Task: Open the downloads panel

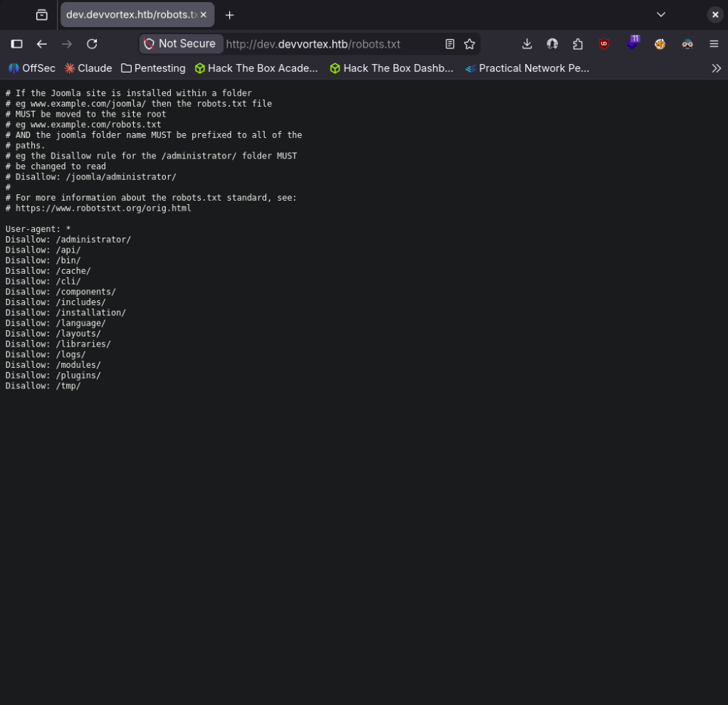Action: click(527, 44)
